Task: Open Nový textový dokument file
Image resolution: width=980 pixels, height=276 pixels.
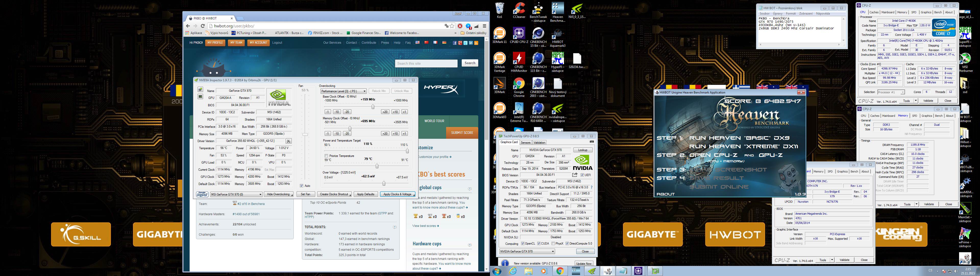Action: (557, 88)
